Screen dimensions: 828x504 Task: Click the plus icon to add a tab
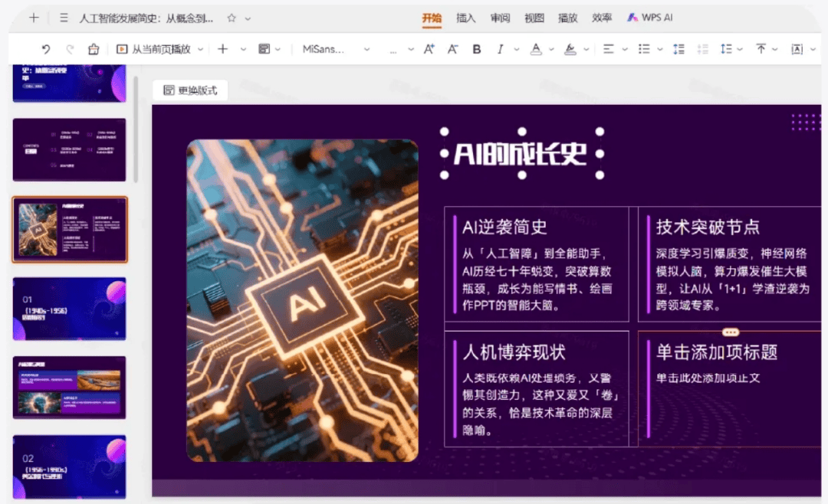click(x=34, y=18)
